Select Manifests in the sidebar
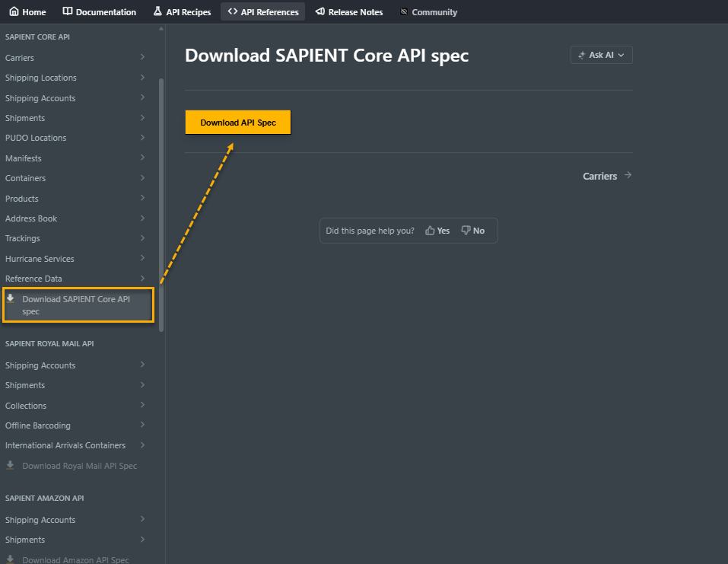 point(24,158)
